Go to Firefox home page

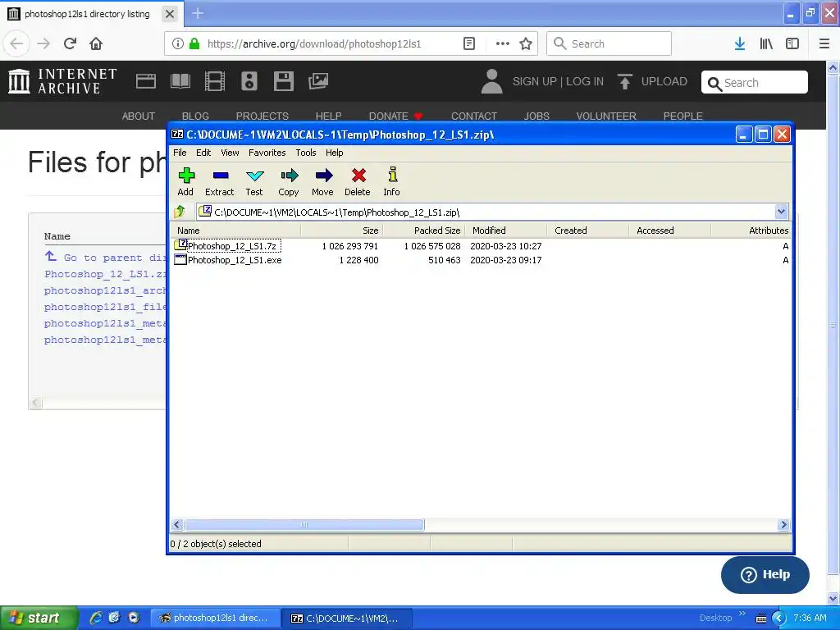point(96,43)
